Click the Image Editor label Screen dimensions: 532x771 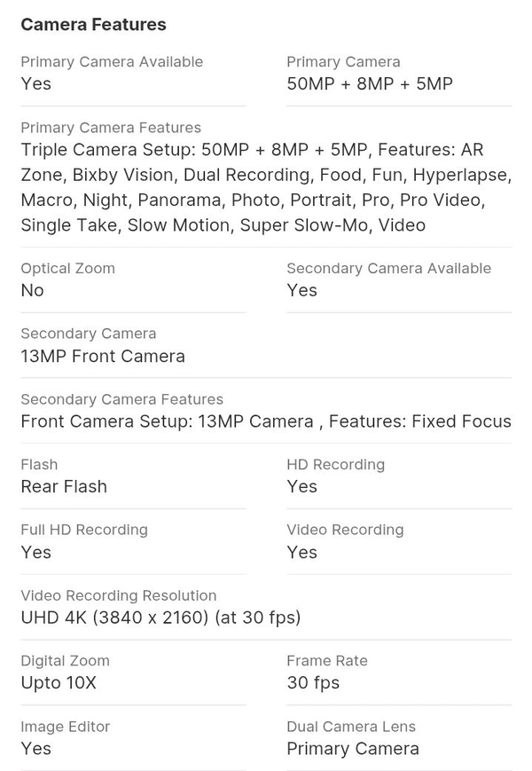pos(65,727)
